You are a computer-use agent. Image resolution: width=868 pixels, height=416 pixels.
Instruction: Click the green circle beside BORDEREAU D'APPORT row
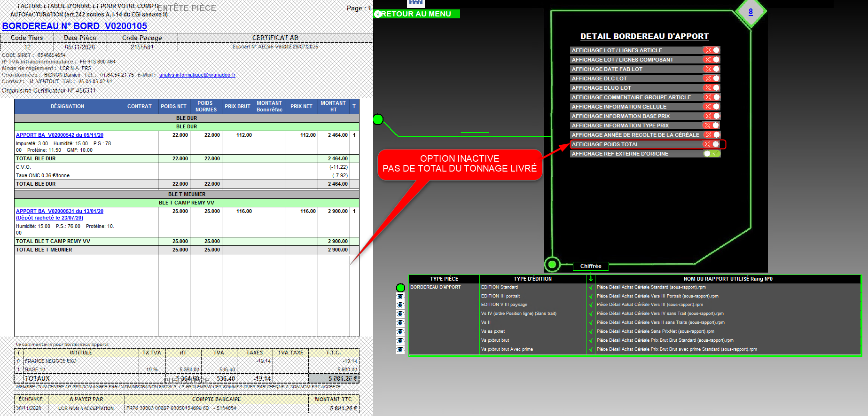(x=400, y=288)
